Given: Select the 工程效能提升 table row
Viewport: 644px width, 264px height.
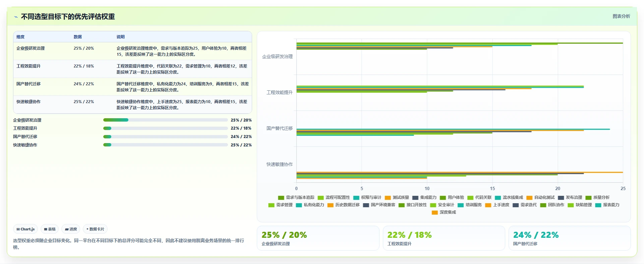Looking at the screenshot, I should click(132, 69).
